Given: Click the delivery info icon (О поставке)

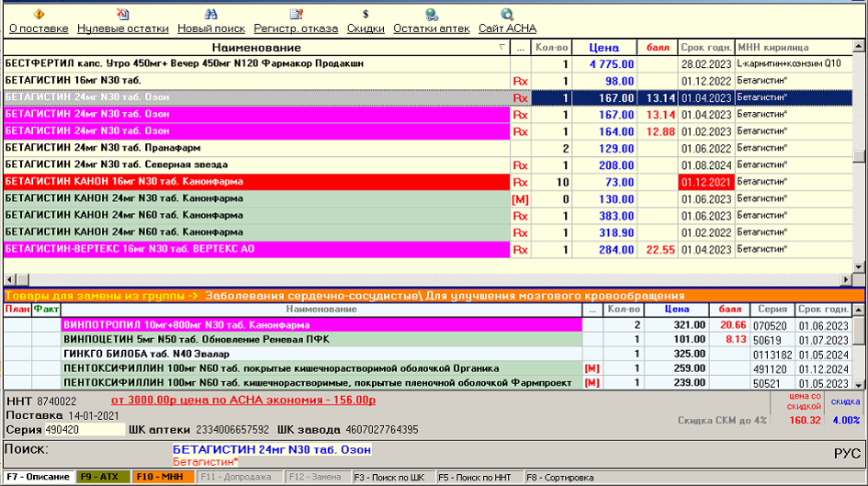Looking at the screenshot, I should pos(39,14).
